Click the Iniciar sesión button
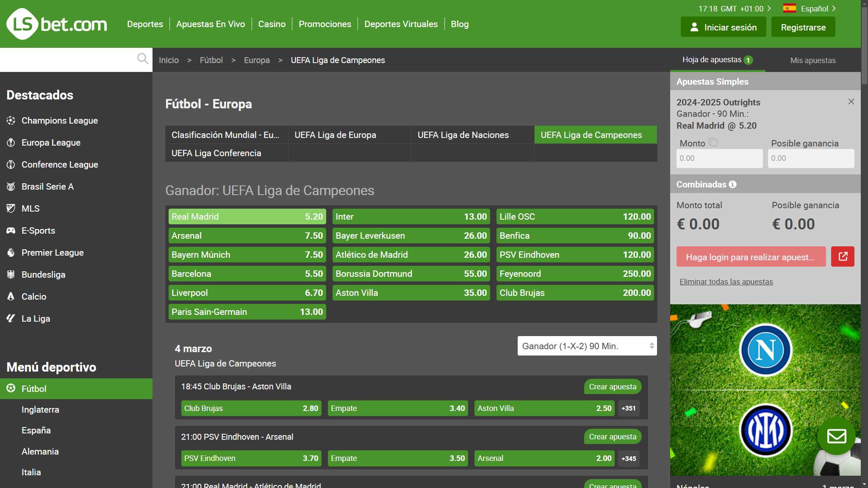This screenshot has width=868, height=488. pos(723,27)
